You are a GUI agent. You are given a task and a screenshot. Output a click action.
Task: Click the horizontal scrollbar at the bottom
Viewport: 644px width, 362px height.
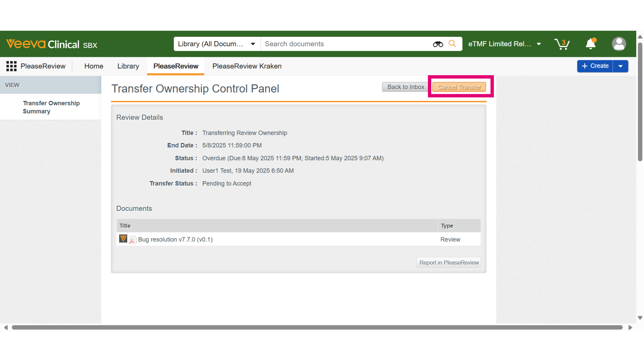tap(317, 327)
